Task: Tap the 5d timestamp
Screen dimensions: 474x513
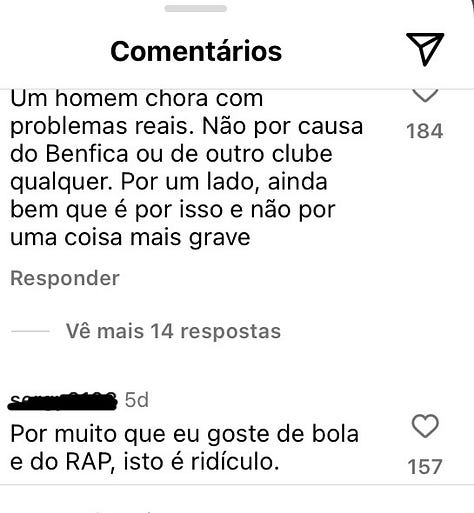Action: pos(137,400)
